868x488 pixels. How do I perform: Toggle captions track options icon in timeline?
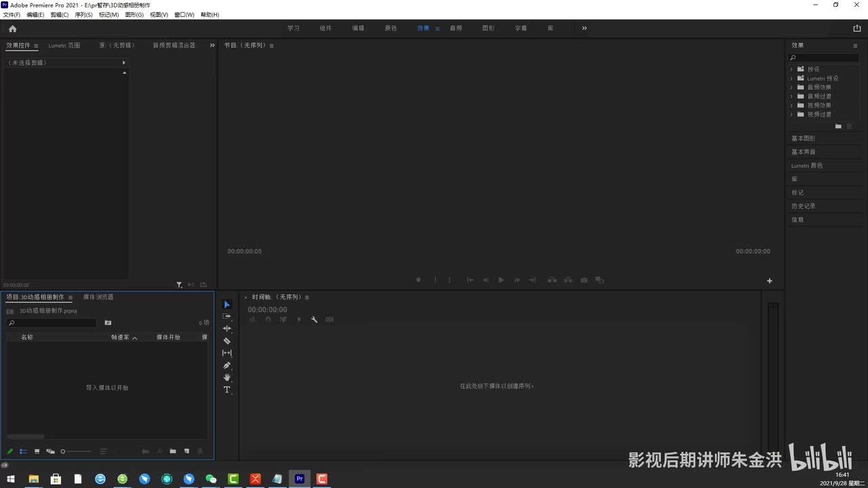coord(330,319)
